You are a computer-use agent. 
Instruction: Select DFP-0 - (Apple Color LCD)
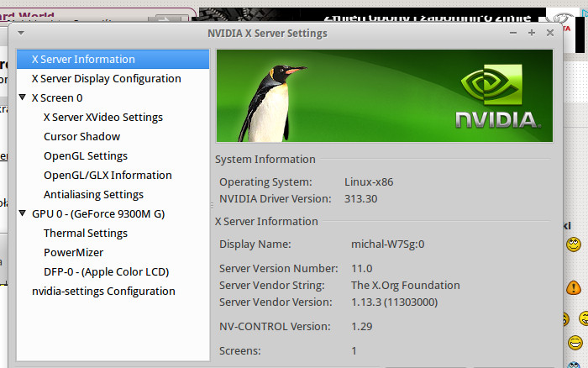[x=106, y=272]
